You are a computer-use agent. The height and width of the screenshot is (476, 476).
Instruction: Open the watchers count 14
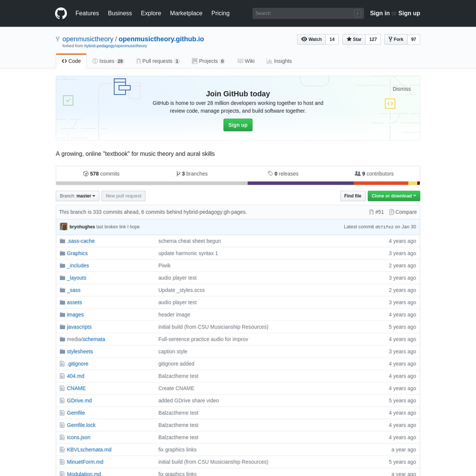pos(332,39)
